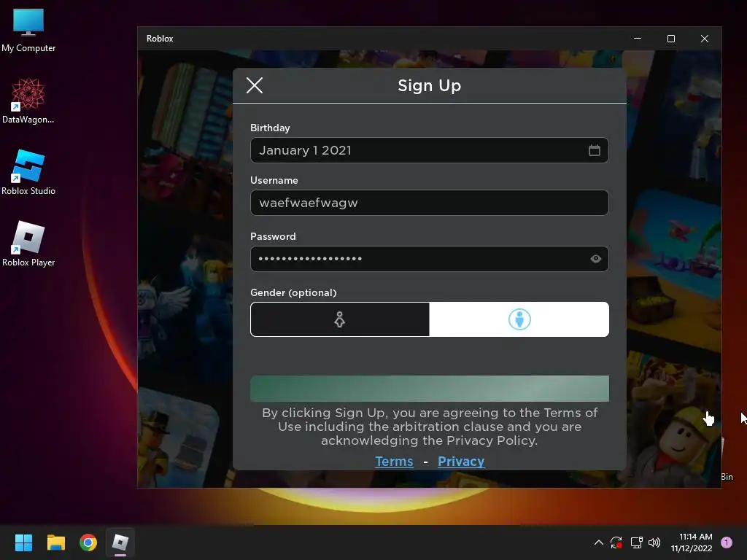Open the volume speaker tray icon
The width and height of the screenshot is (747, 560).
point(654,542)
